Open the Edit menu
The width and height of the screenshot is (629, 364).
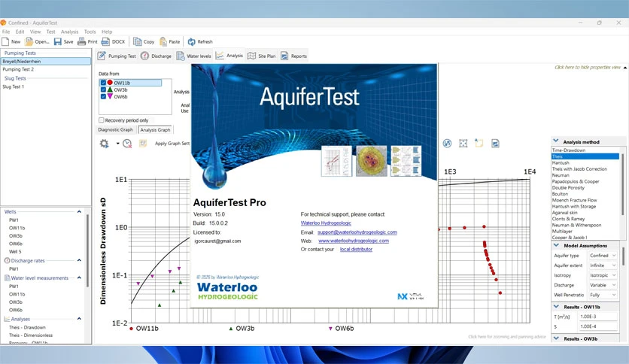20,32
